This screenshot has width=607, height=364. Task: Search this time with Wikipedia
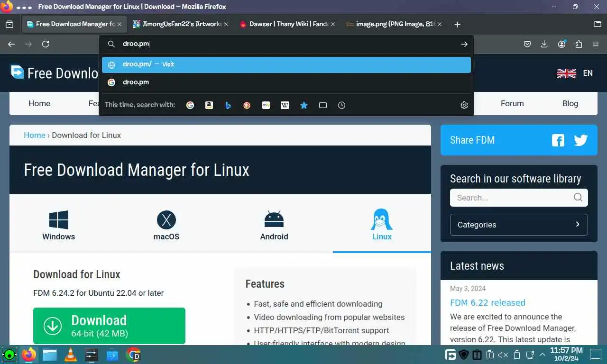tap(285, 105)
